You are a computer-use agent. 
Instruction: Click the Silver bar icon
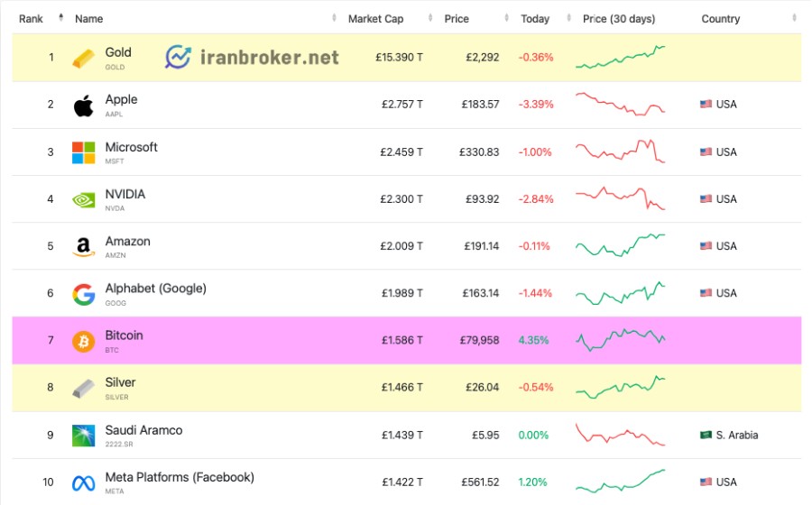pyautogui.click(x=83, y=389)
